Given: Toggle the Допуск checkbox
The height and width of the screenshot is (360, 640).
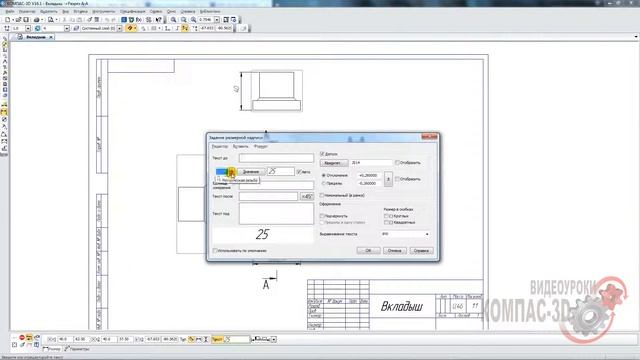Looking at the screenshot, I should (322, 154).
